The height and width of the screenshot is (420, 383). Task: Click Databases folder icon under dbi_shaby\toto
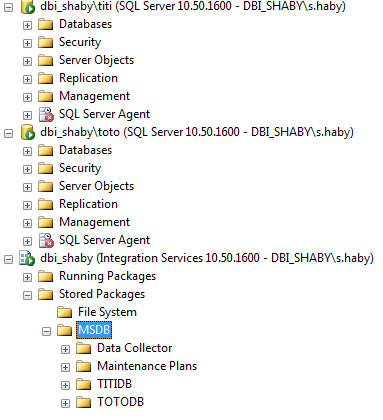point(46,151)
